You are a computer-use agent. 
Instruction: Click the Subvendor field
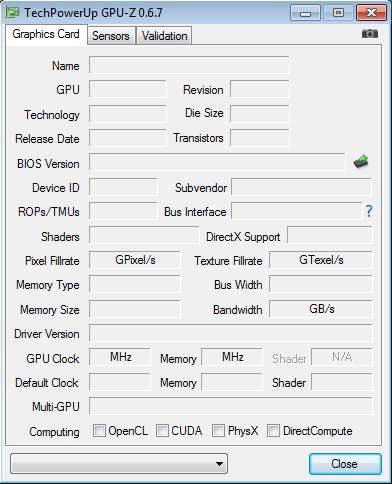point(301,187)
